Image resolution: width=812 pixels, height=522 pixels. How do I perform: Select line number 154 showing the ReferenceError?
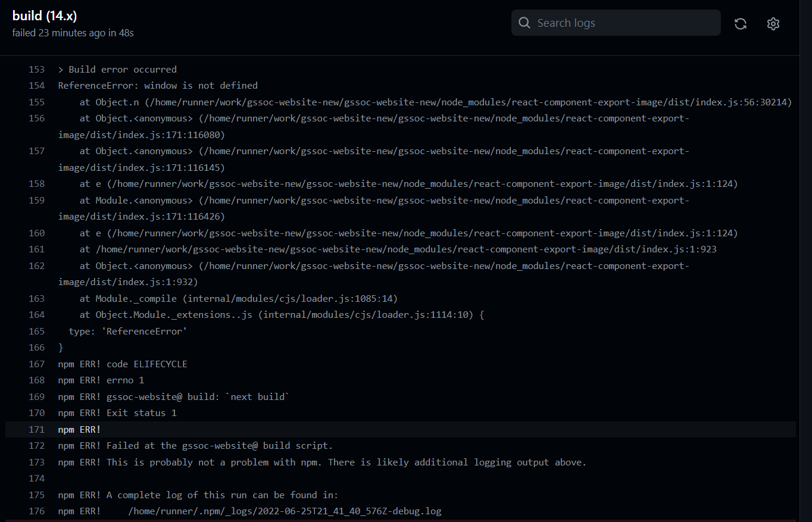36,85
